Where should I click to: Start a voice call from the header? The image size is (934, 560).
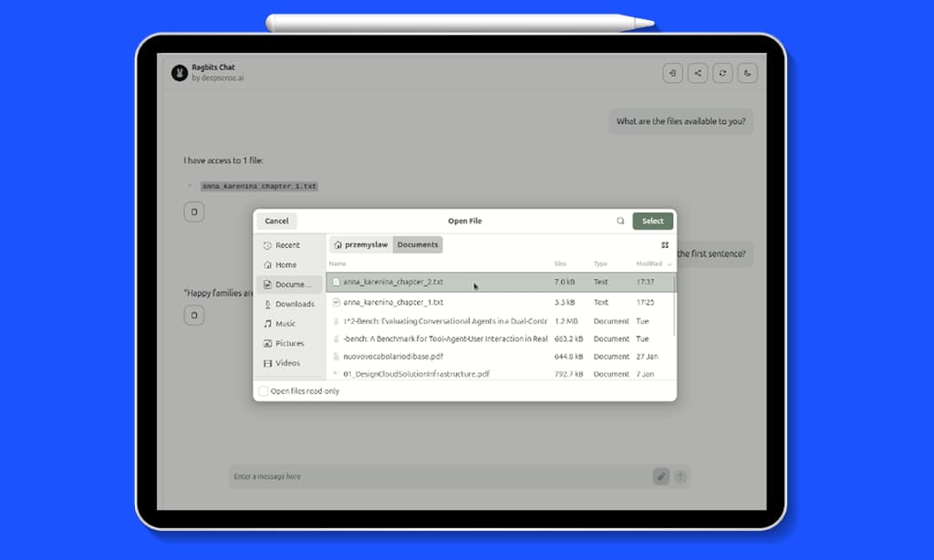[747, 73]
